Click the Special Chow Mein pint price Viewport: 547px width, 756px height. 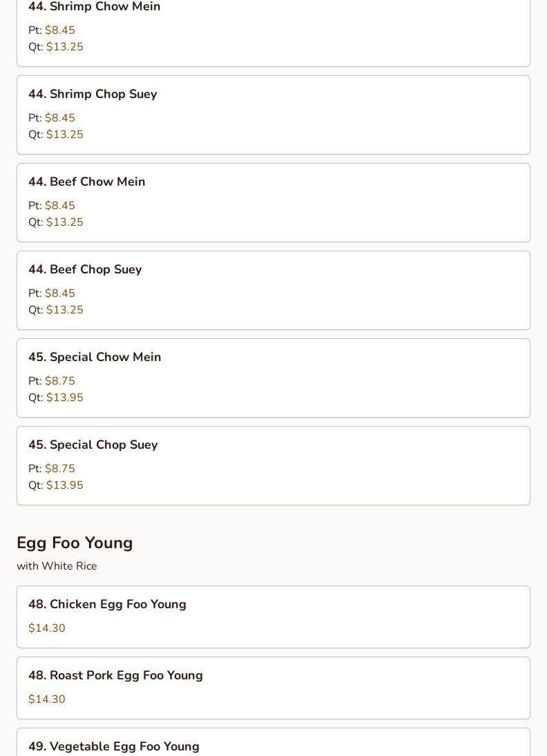[59, 381]
